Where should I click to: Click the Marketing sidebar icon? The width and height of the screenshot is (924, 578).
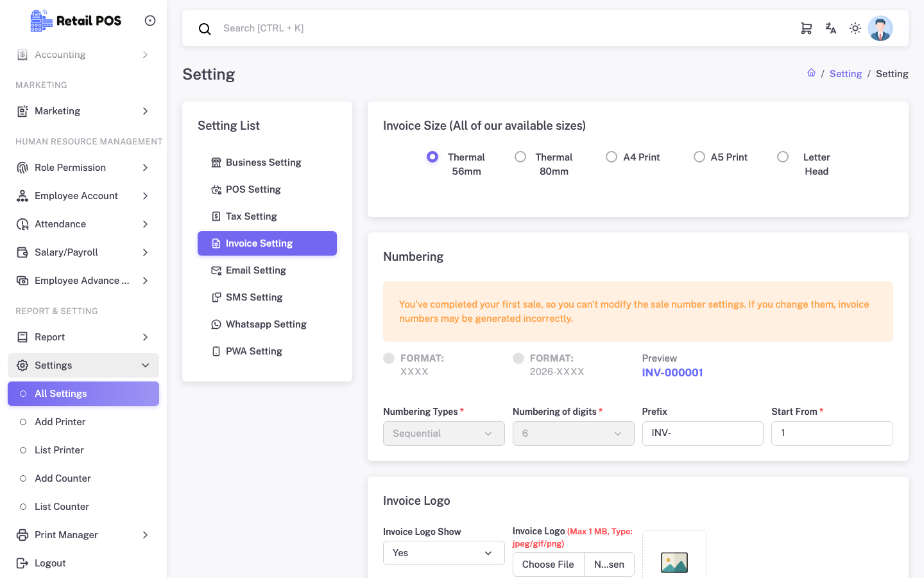tap(22, 111)
